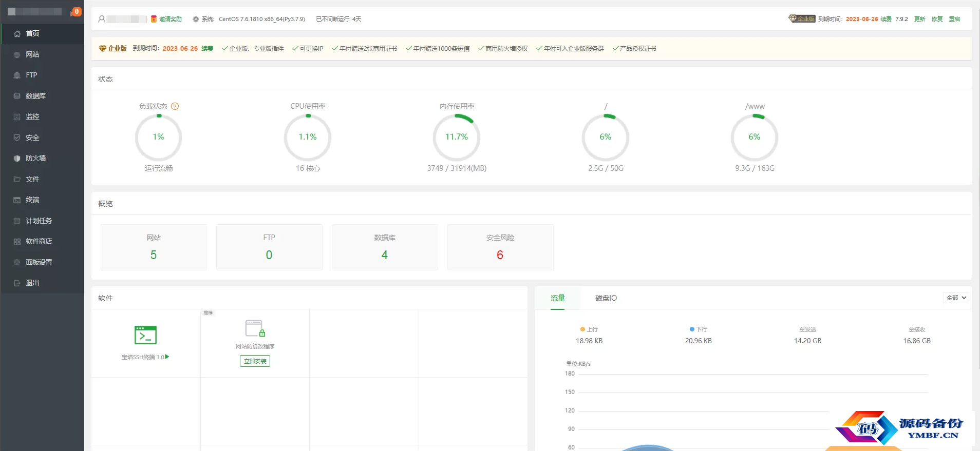
Task: Open the 安全风险 card showing 6
Action: 500,247
